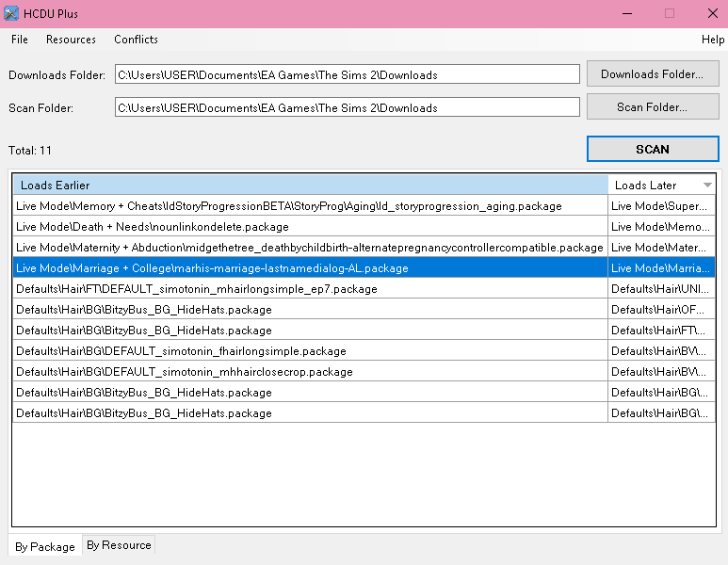Click the Scan Folder path field
This screenshot has height=565, width=728.
point(347,108)
